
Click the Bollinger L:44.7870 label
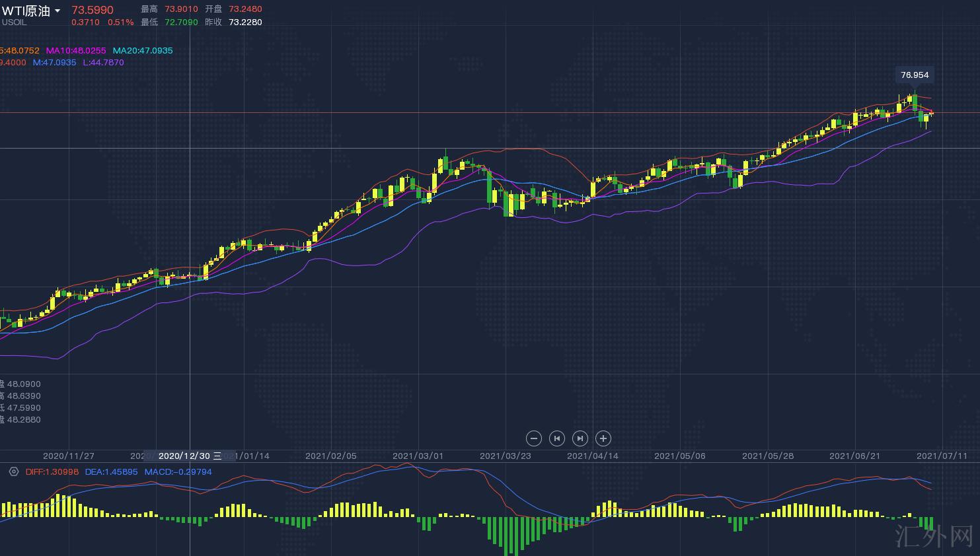103,63
